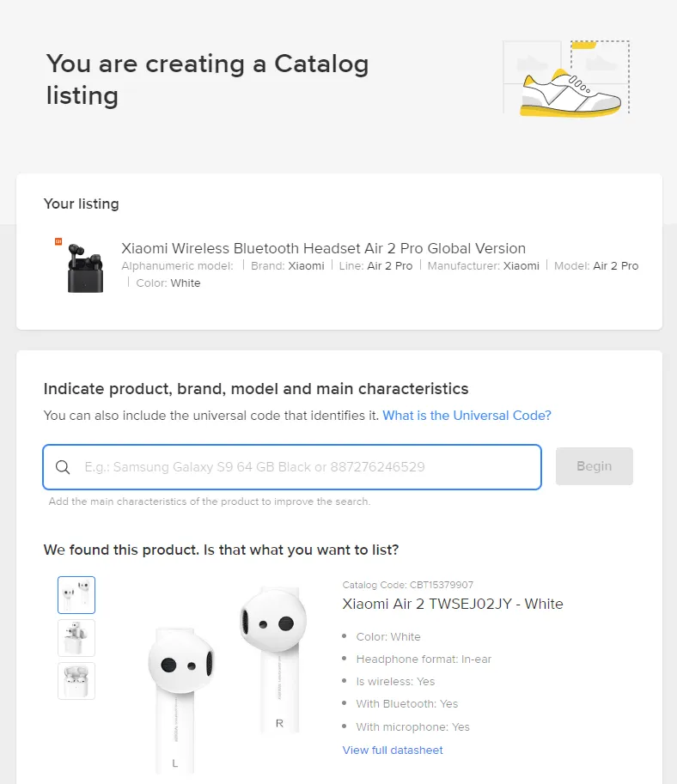Click the "Color: White" specification bullet

(388, 637)
